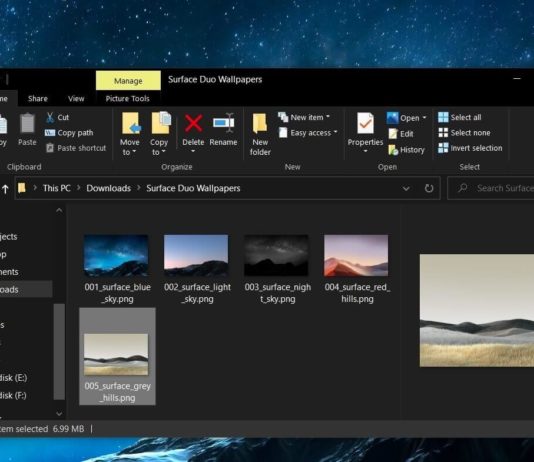The width and height of the screenshot is (534, 462).
Task: Open the Move to folder icon
Action: [x=131, y=123]
